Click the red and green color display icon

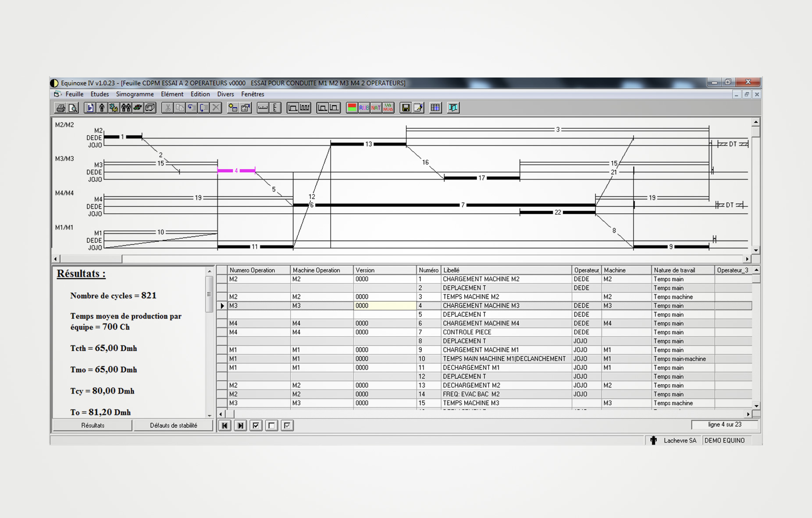coord(352,108)
